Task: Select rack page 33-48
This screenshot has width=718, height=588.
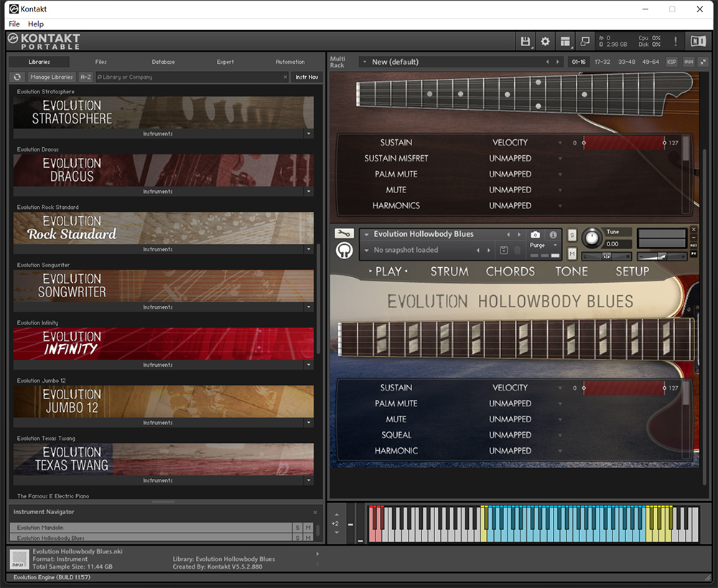Action: point(626,62)
